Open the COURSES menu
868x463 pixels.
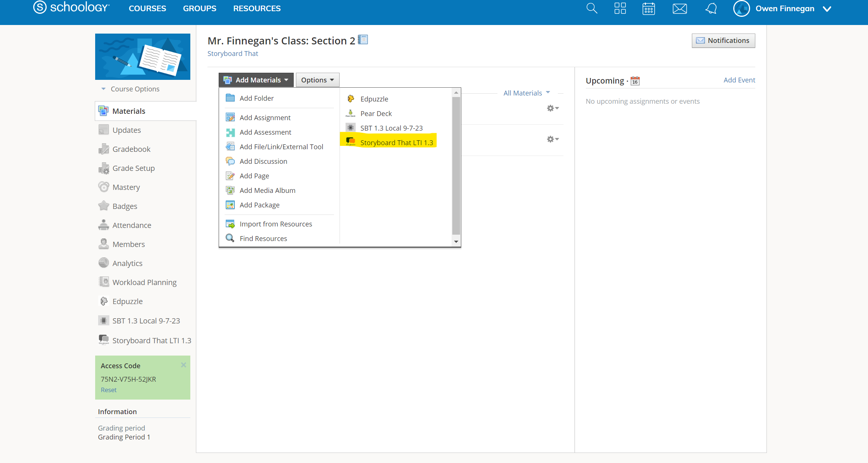tap(147, 8)
